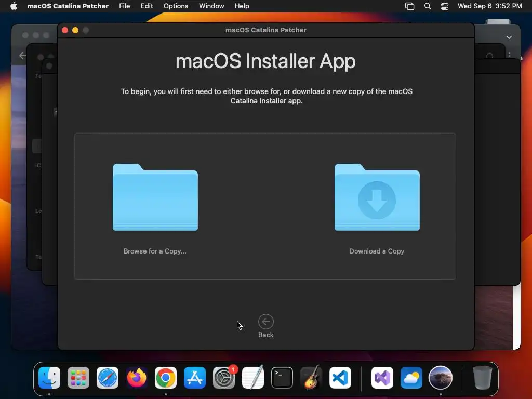Click the macOS Catalina Patcher window title
Image resolution: width=532 pixels, height=399 pixels.
click(265, 30)
